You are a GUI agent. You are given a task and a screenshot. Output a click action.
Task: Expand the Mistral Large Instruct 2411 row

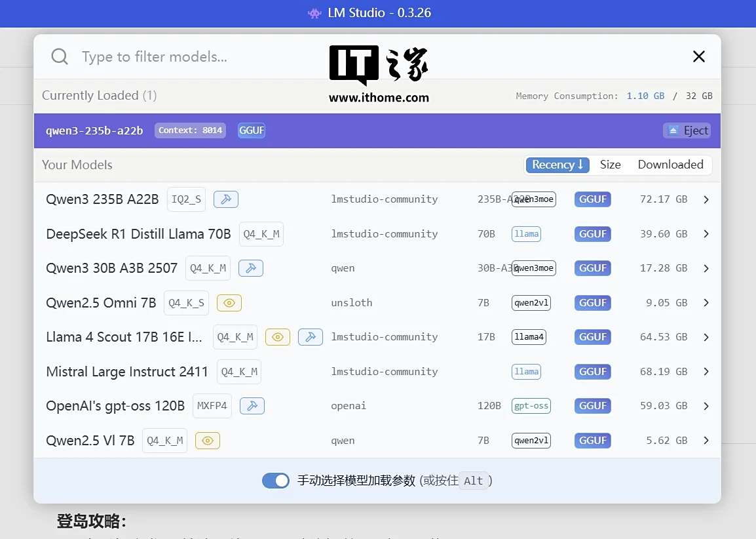706,371
